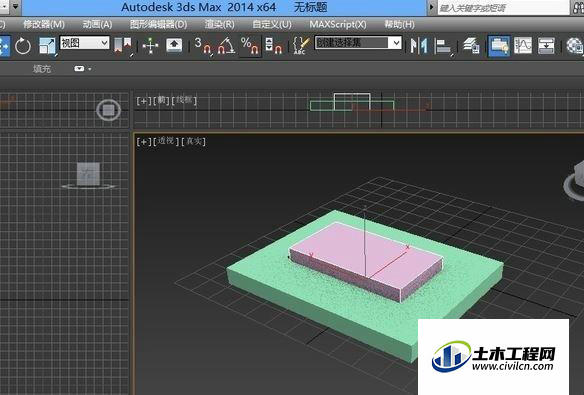
Task: Toggle the Angle Snap button
Action: pyautogui.click(x=226, y=46)
